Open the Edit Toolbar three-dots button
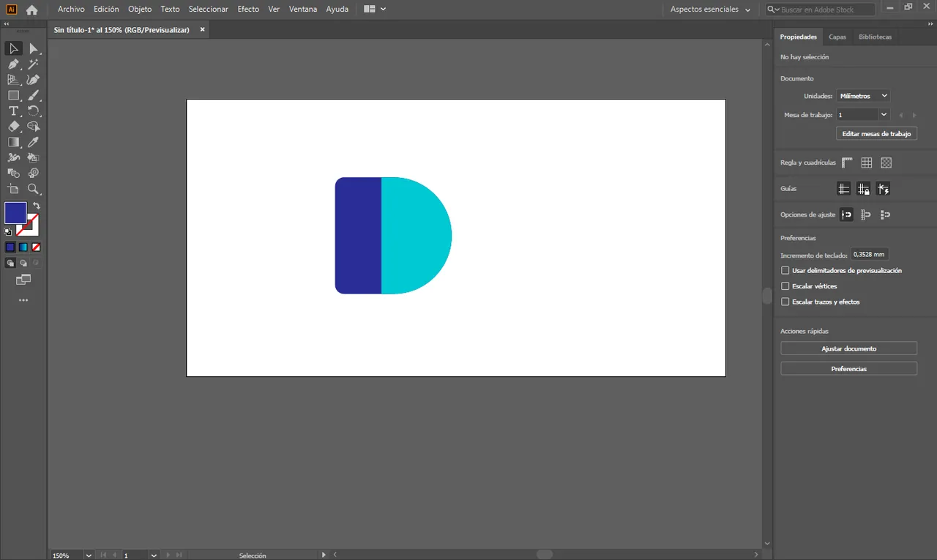This screenshot has height=560, width=937. tap(23, 300)
